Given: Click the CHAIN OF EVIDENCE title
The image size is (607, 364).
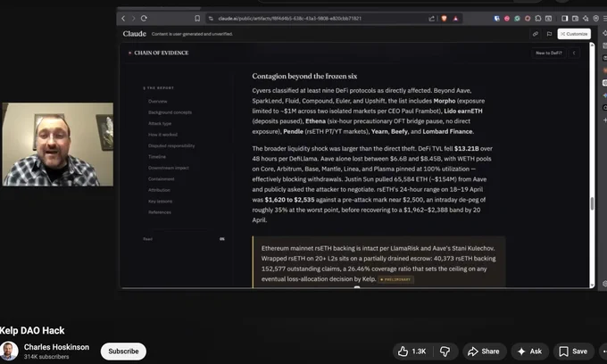Looking at the screenshot, I should (x=161, y=53).
